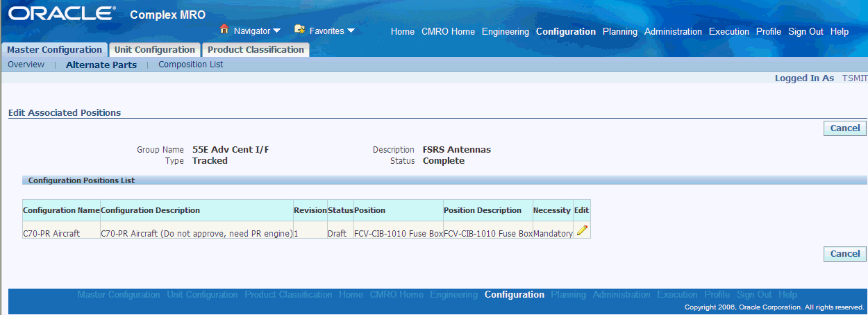
Task: Click the Home link in top navigation
Action: pos(403,32)
